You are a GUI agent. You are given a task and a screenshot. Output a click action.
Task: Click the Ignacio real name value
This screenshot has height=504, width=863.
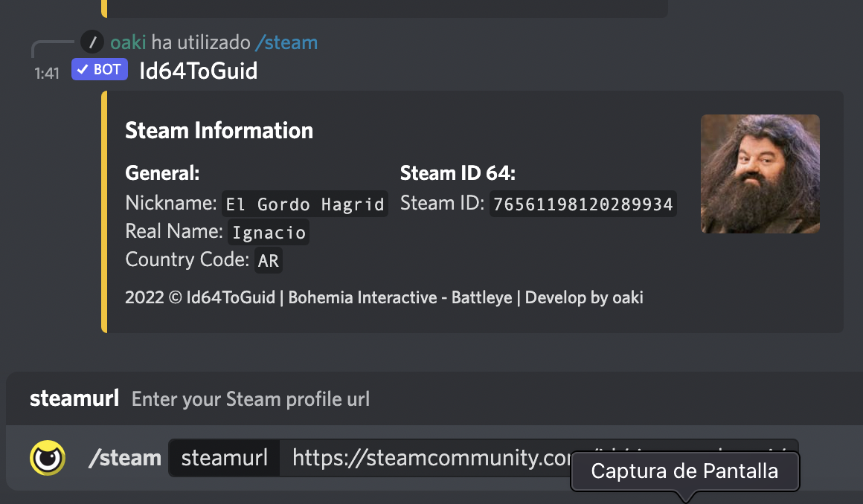tap(269, 233)
